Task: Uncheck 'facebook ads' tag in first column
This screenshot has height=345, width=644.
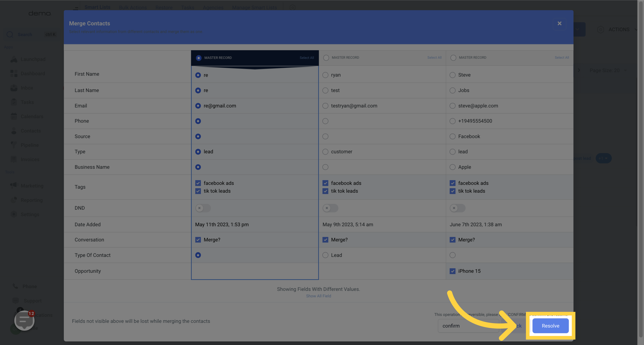Action: [198, 183]
